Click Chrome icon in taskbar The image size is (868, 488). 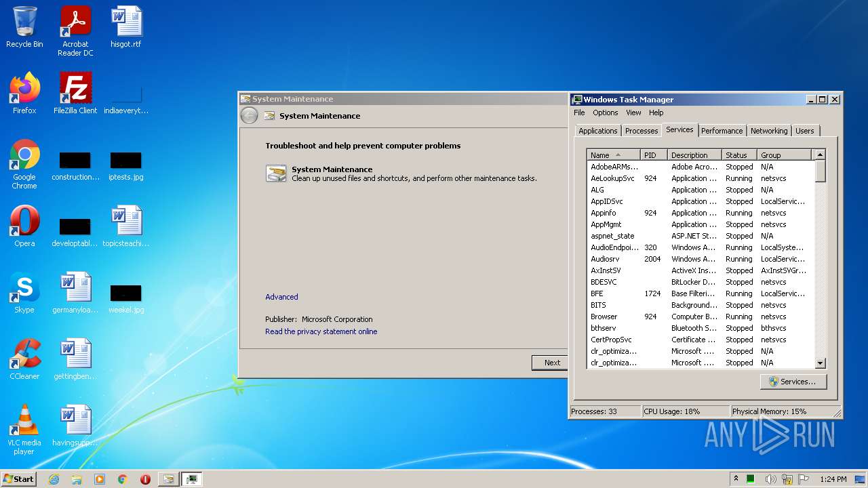coord(123,479)
